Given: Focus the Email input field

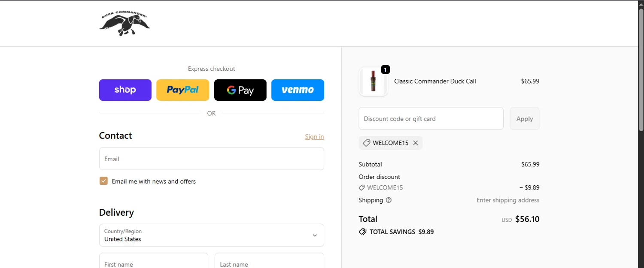Looking at the screenshot, I should click(212, 159).
